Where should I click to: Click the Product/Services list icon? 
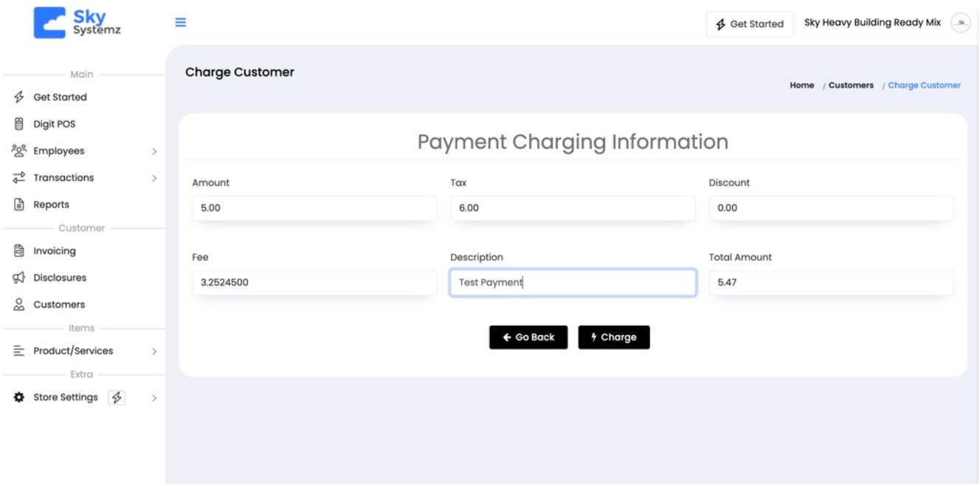[19, 351]
